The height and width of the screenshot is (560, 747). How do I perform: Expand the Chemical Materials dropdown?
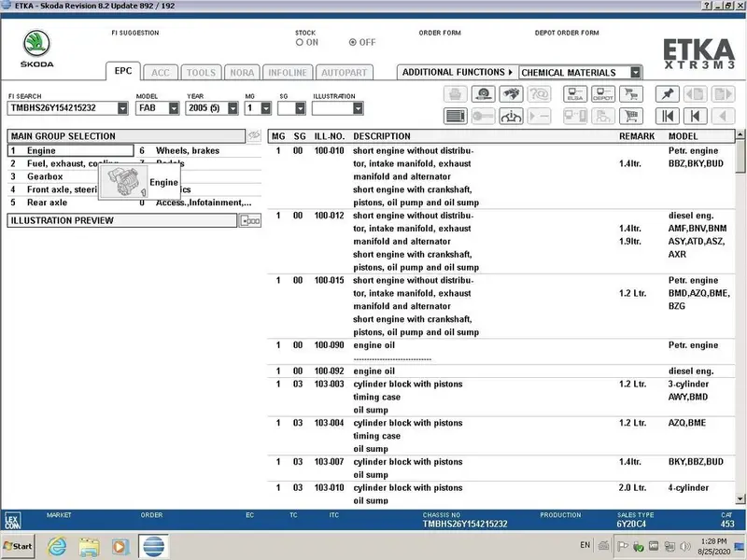tap(636, 73)
